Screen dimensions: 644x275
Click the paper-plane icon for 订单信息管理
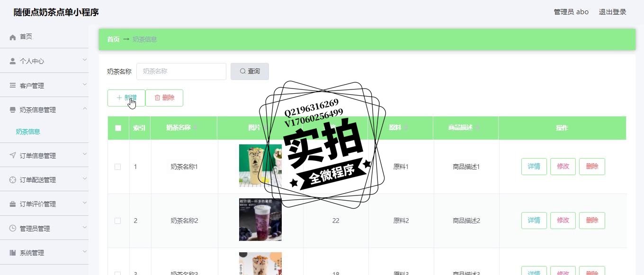[13, 156]
